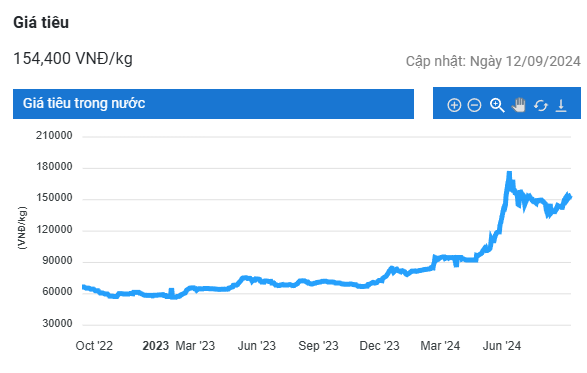The image size is (587, 373).
Task: Click the Giá tiêu heading
Action: point(41,22)
